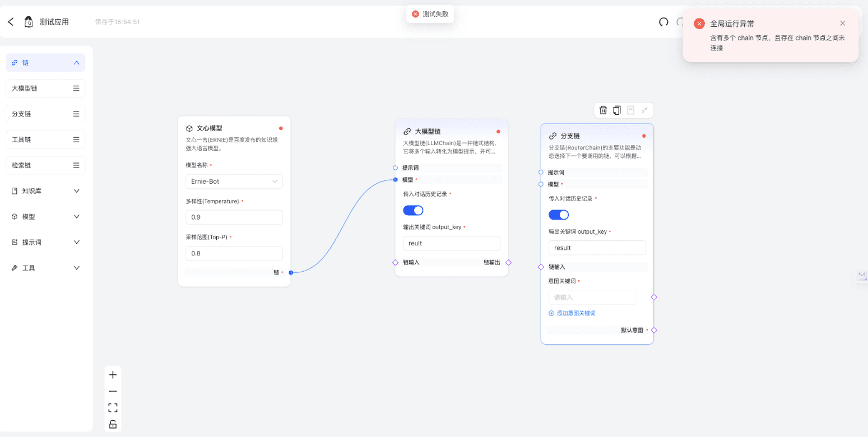Toggle the canvas lock icon
This screenshot has width=868, height=437.
pos(113,424)
